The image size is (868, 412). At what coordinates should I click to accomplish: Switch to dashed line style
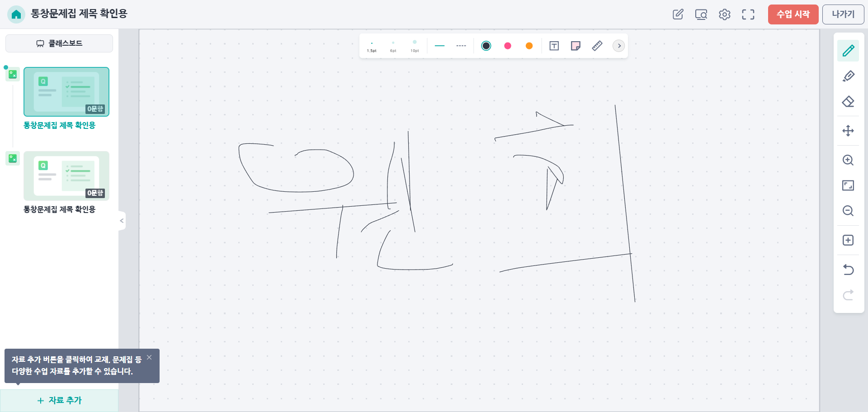(461, 46)
